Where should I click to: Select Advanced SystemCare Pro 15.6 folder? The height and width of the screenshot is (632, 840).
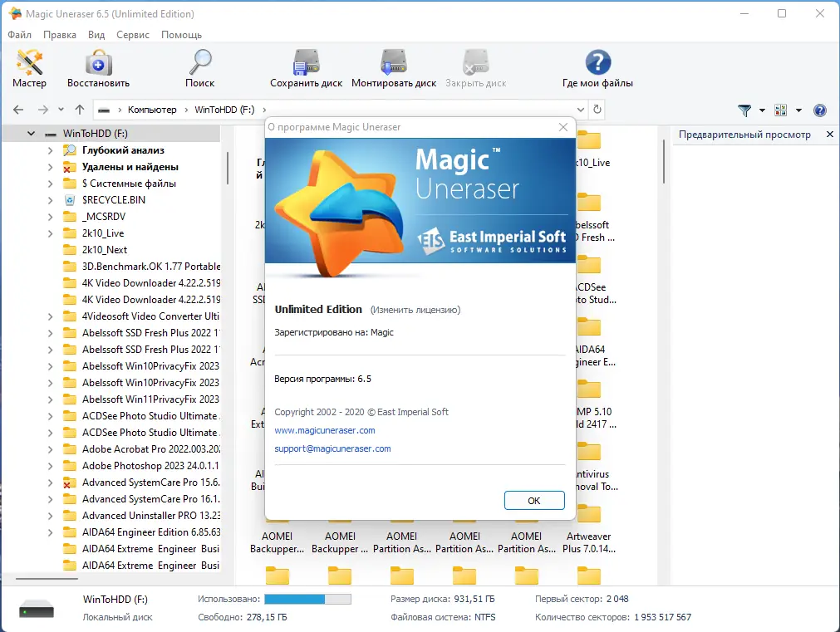151,483
